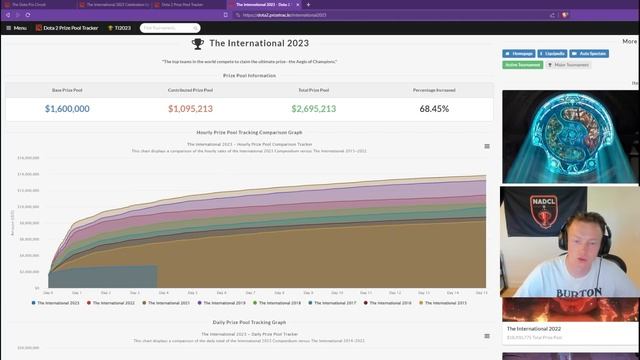Click the browser forward arrow
Image resolution: width=640 pixels, height=360 pixels.
[18, 15]
